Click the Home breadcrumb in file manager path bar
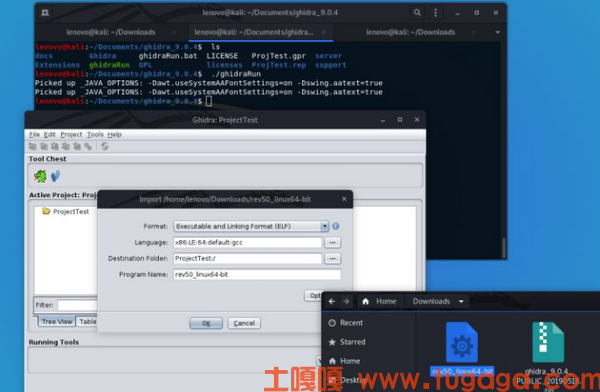This screenshot has width=600, height=392. [x=379, y=302]
